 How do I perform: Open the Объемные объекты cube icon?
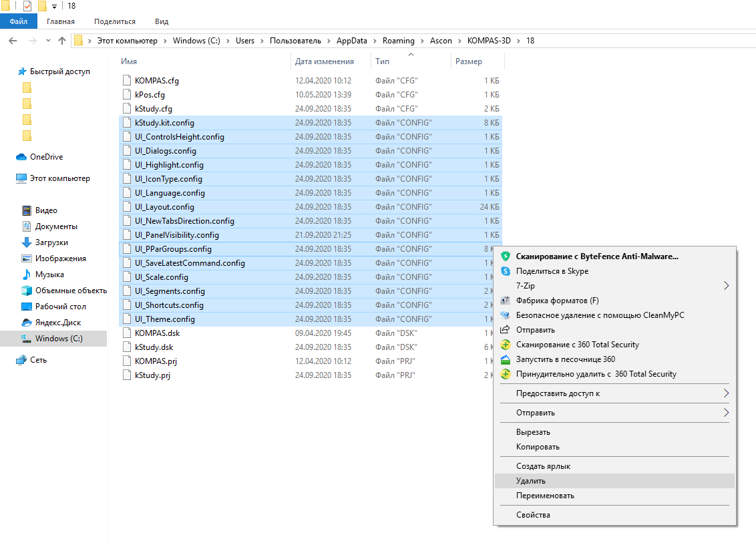click(27, 291)
